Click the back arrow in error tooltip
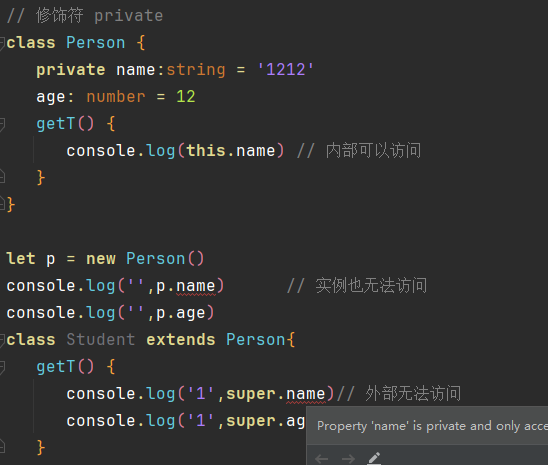 coord(322,458)
